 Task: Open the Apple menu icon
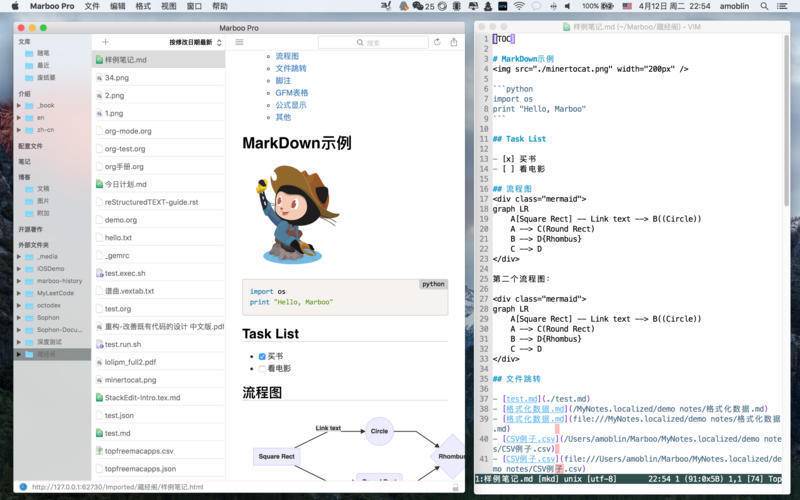(15, 6)
